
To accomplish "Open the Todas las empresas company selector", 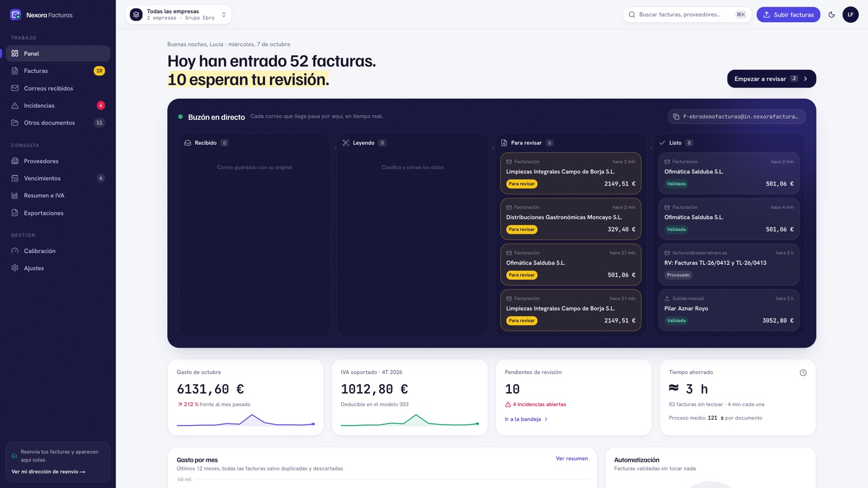I will [x=178, y=15].
